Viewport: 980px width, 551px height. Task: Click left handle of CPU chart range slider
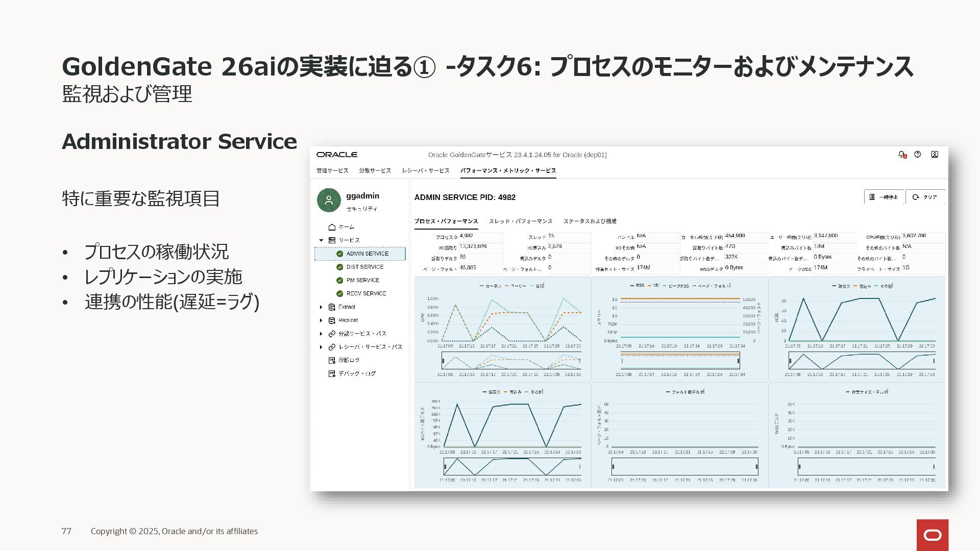[443, 361]
